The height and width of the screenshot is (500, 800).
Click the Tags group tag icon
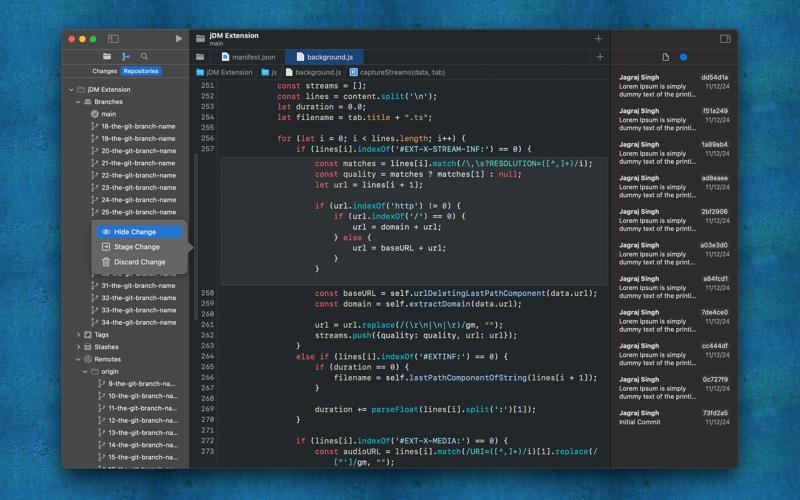click(x=88, y=335)
